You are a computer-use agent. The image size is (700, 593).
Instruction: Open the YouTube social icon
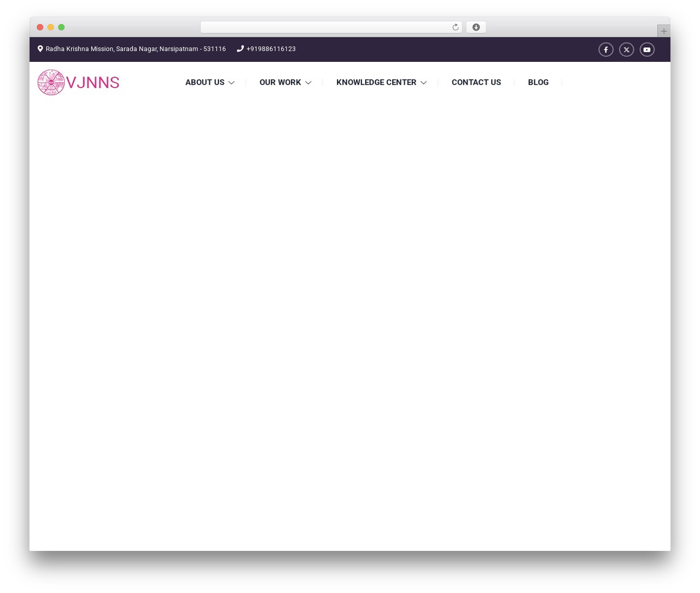click(647, 50)
